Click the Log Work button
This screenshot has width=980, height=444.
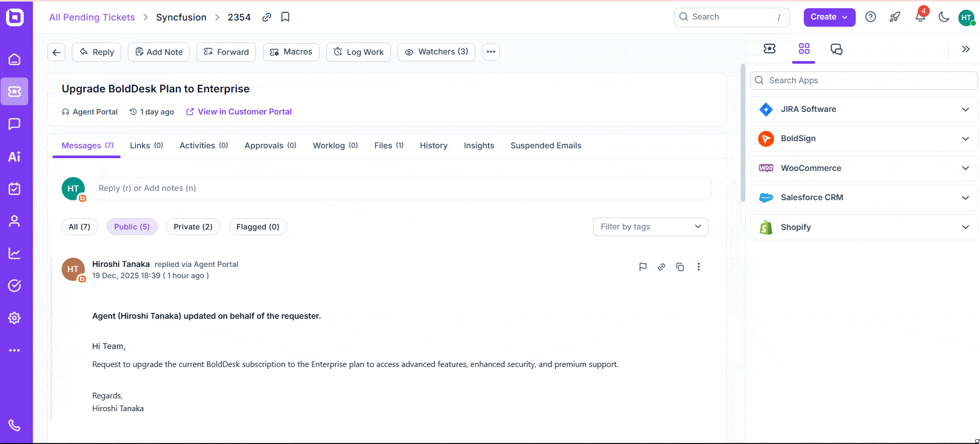pyautogui.click(x=359, y=52)
